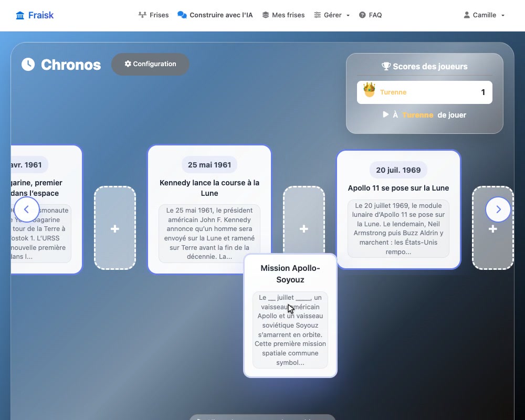Go to previous timeline cards with left arrow
This screenshot has height=420, width=525.
click(x=26, y=209)
